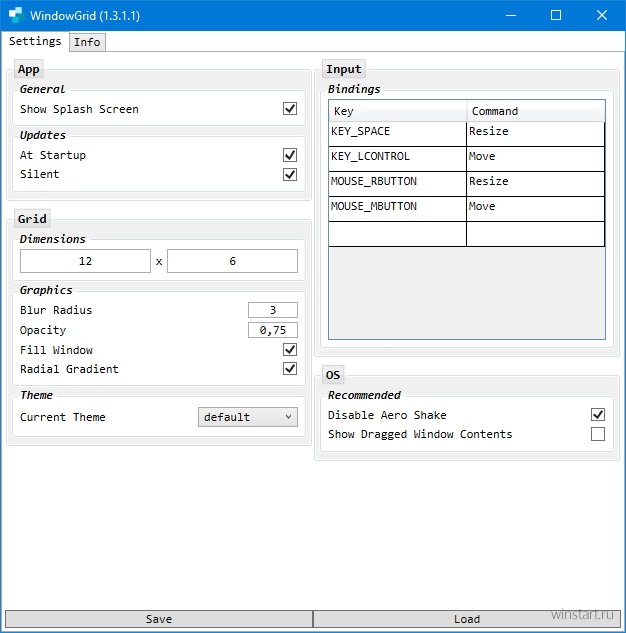Screen dimensions: 626x633
Task: Toggle the At Startup updates checkbox
Action: tap(290, 155)
